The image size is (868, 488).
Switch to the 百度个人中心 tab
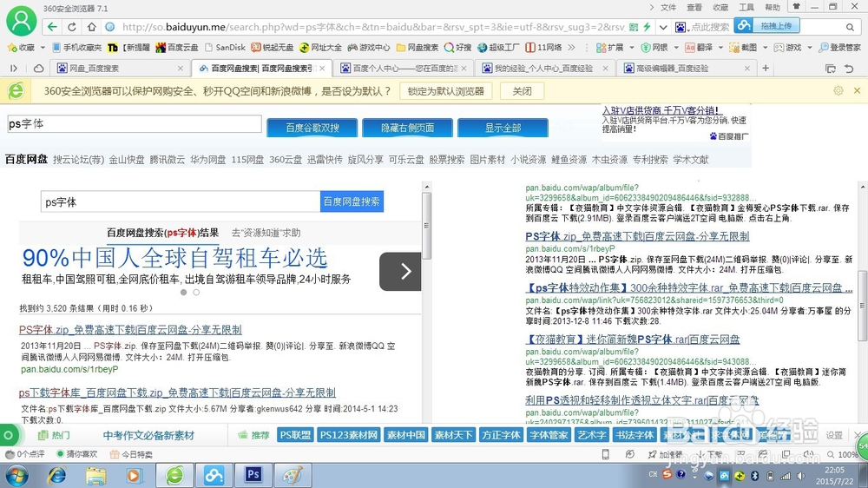(x=403, y=68)
